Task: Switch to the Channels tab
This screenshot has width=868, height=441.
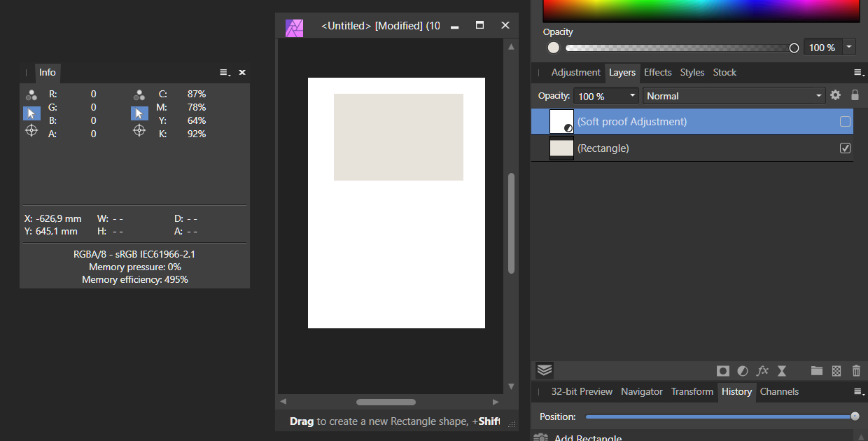Action: [x=779, y=391]
